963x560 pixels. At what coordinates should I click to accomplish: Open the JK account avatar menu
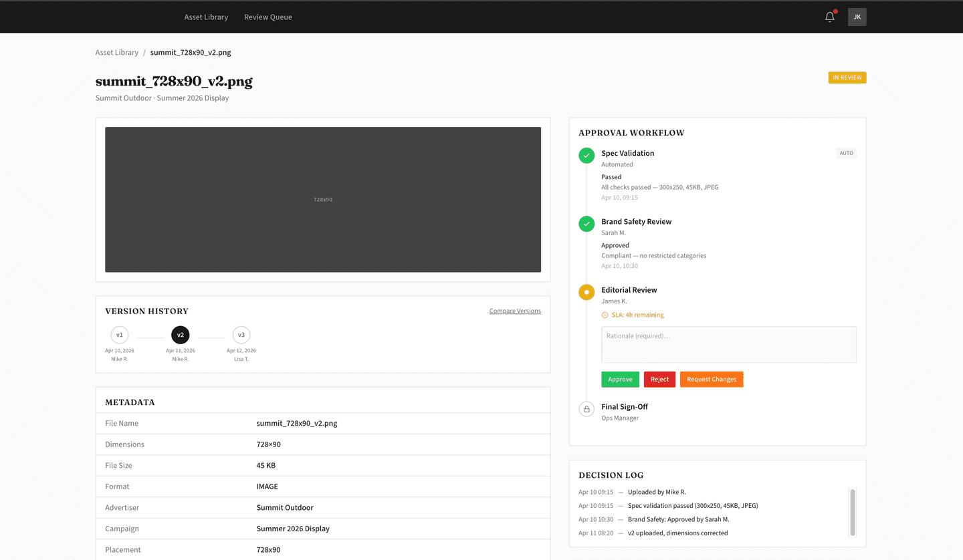(x=857, y=17)
